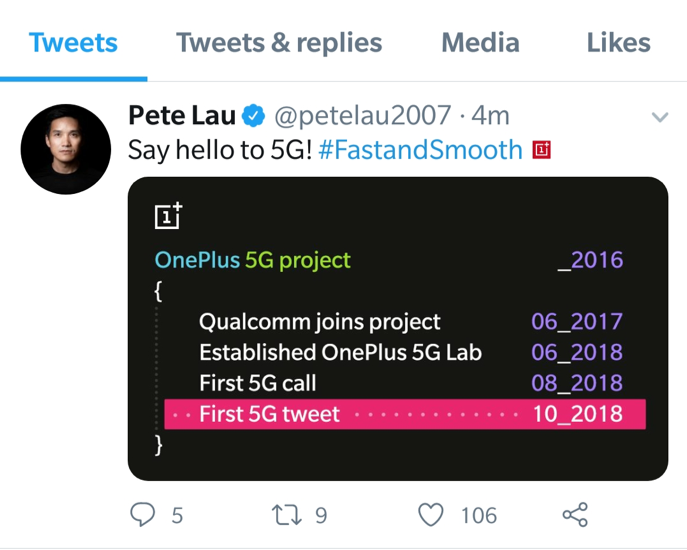Click the red OnePlus emoji in tweet
This screenshot has width=687, height=550.
point(542,151)
